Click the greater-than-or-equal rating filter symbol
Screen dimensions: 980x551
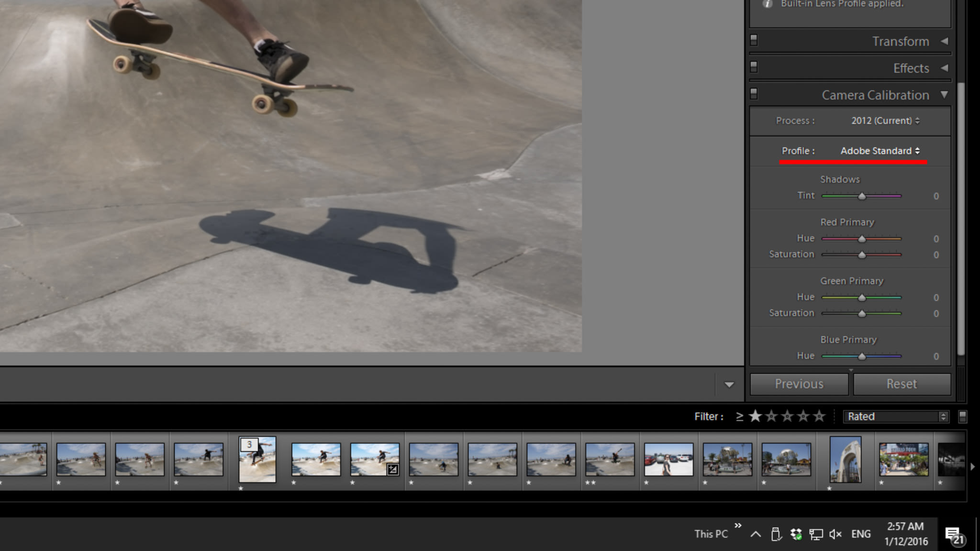[x=739, y=417]
